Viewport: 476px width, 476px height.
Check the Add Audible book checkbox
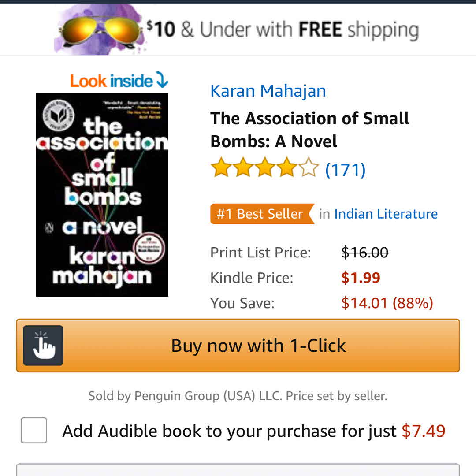(x=33, y=430)
